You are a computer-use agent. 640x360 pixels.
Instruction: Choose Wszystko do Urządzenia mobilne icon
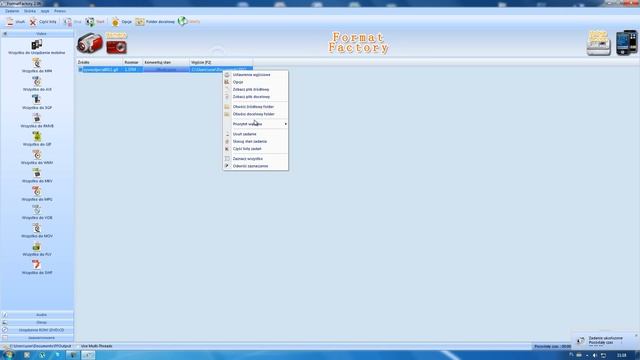pyautogui.click(x=36, y=44)
